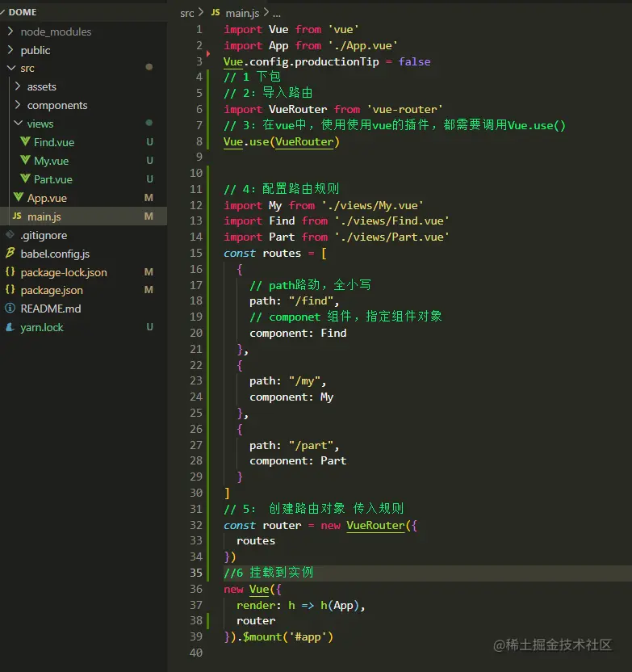Click the JS icon beside main.js in explorer
Image resolution: width=632 pixels, height=672 pixels.
click(17, 216)
